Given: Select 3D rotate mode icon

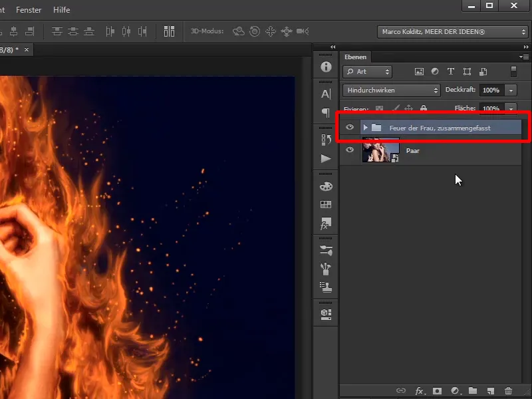Looking at the screenshot, I should click(x=239, y=31).
